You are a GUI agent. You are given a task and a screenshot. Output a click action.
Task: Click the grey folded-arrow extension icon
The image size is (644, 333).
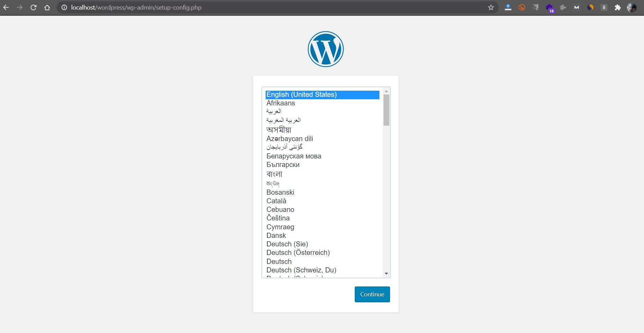click(x=535, y=8)
